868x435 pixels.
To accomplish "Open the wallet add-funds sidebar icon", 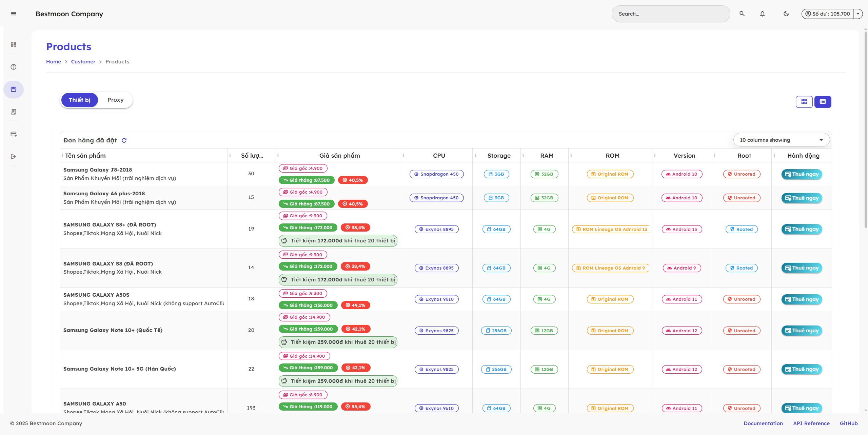I will tap(14, 134).
